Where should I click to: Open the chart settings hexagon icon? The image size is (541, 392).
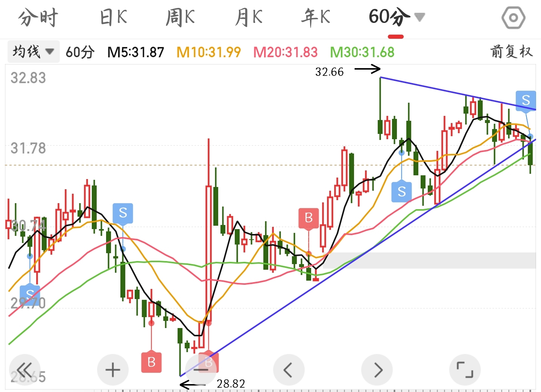click(513, 17)
